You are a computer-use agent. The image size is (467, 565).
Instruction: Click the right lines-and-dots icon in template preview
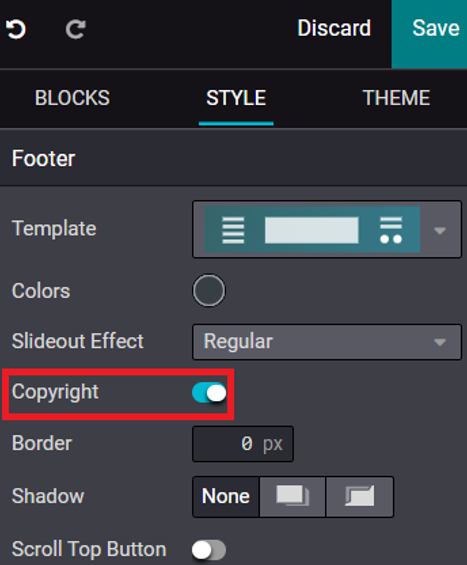391,230
